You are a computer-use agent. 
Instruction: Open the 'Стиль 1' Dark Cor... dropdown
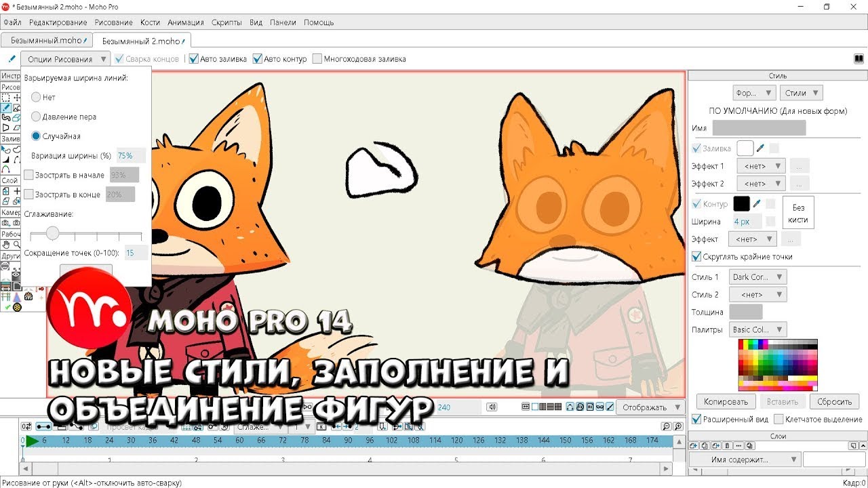coord(758,277)
